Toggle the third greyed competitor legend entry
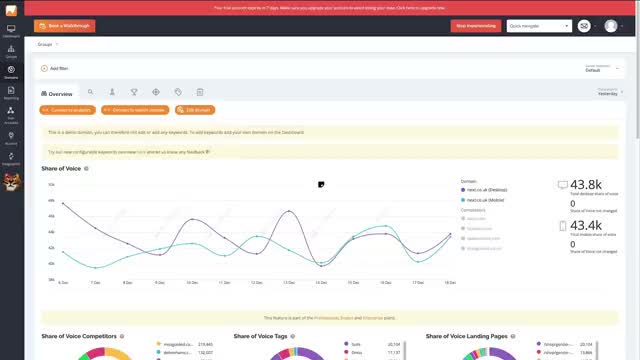The width and height of the screenshot is (640, 360). (480, 238)
